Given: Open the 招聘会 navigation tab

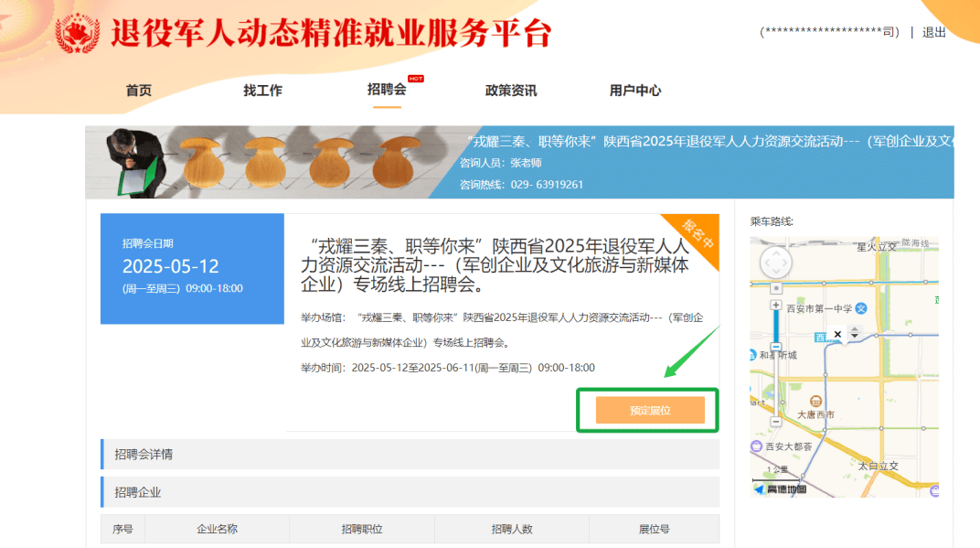Looking at the screenshot, I should 387,90.
